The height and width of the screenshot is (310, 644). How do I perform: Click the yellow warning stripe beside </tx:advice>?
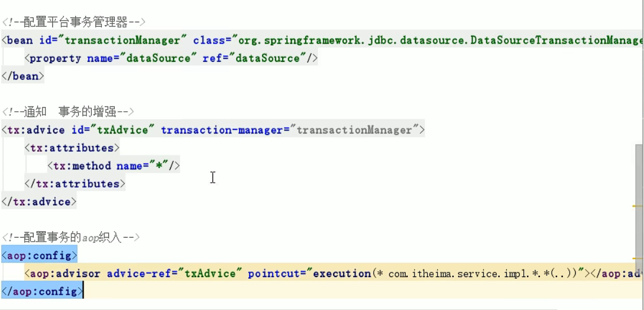pos(638,206)
